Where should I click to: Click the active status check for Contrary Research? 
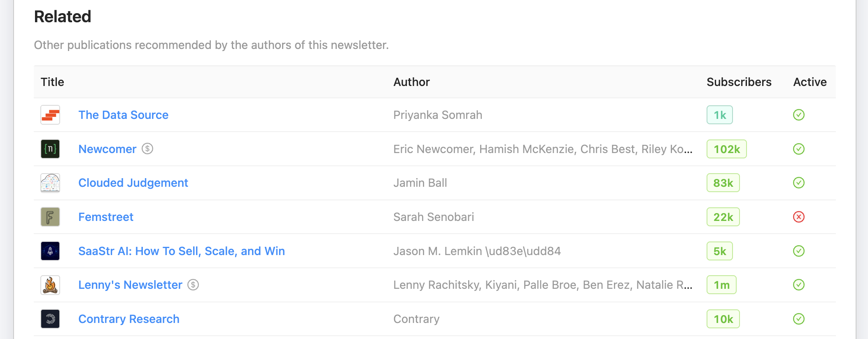799,319
